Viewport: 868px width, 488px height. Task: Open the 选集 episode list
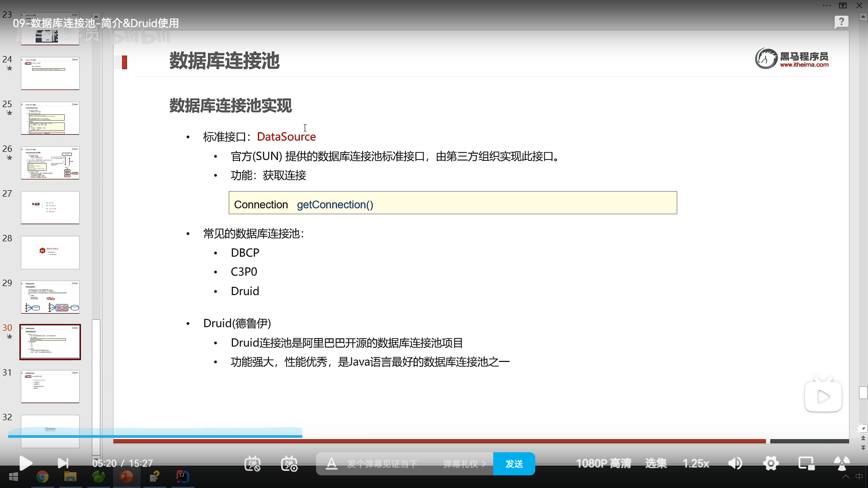[656, 464]
